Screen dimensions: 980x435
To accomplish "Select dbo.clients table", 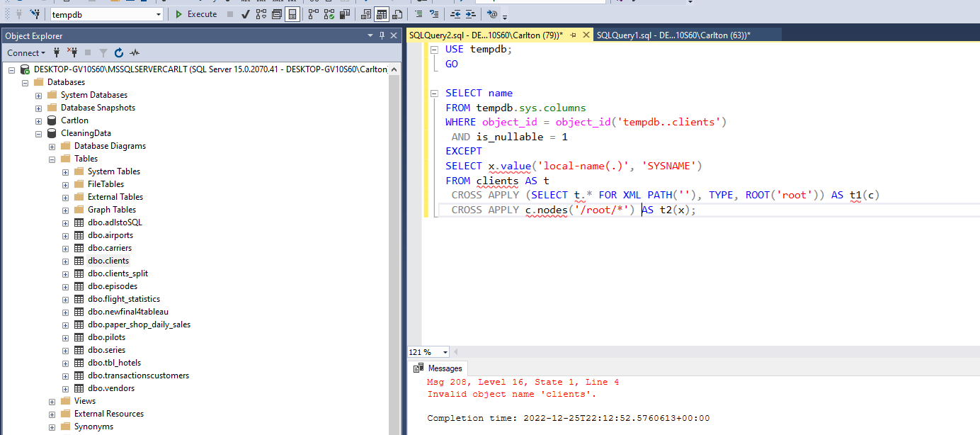I will click(x=108, y=261).
